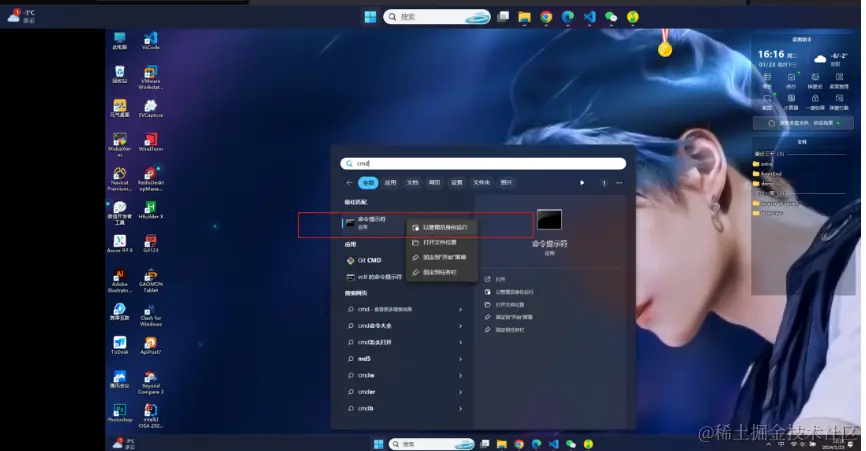Open WeChat from the upper taskbar
This screenshot has width=866, height=451.
click(611, 17)
